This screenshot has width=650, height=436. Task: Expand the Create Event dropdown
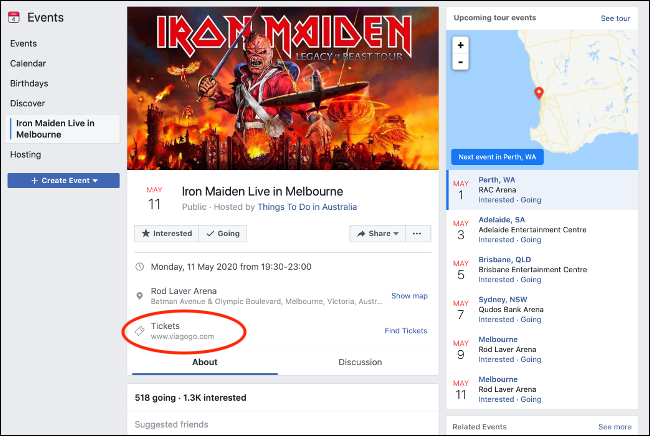tap(63, 180)
